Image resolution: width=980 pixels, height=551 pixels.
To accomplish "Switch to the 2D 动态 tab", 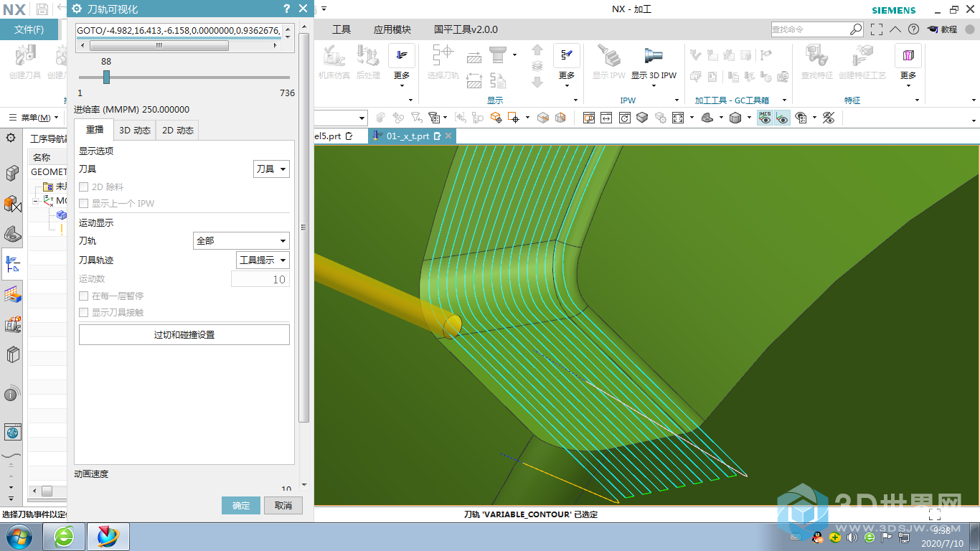I will 178,131.
